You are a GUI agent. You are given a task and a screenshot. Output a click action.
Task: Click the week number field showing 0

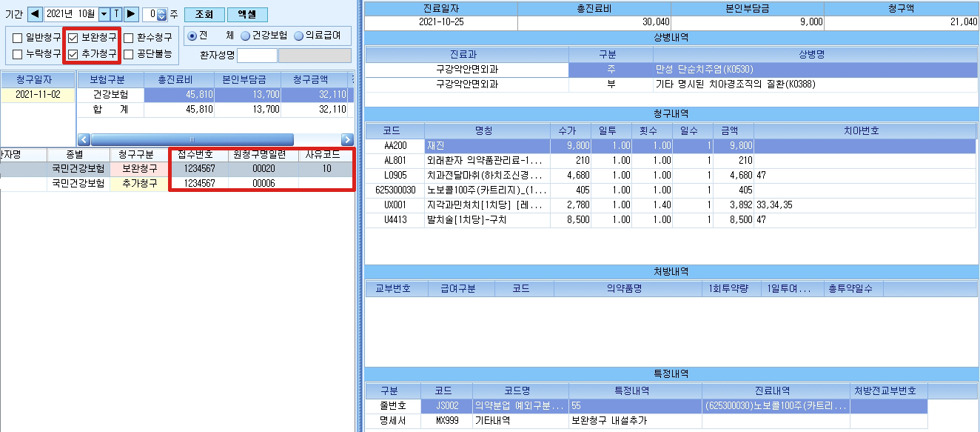[x=150, y=14]
